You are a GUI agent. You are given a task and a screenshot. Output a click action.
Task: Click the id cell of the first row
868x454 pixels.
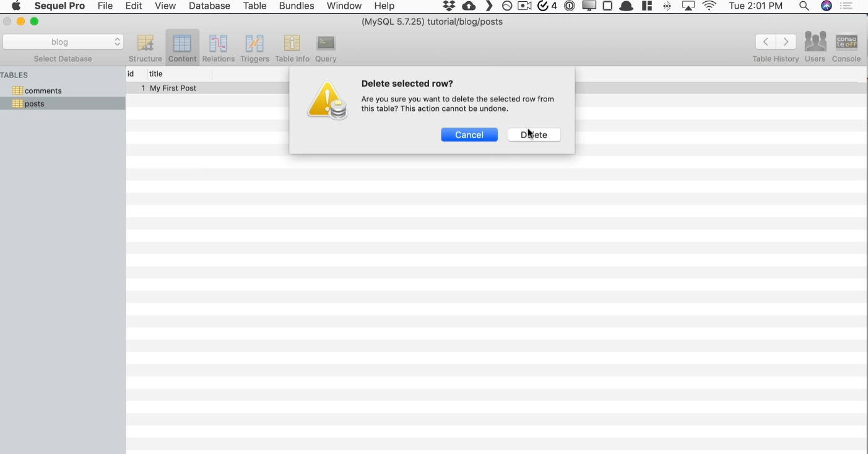(143, 88)
